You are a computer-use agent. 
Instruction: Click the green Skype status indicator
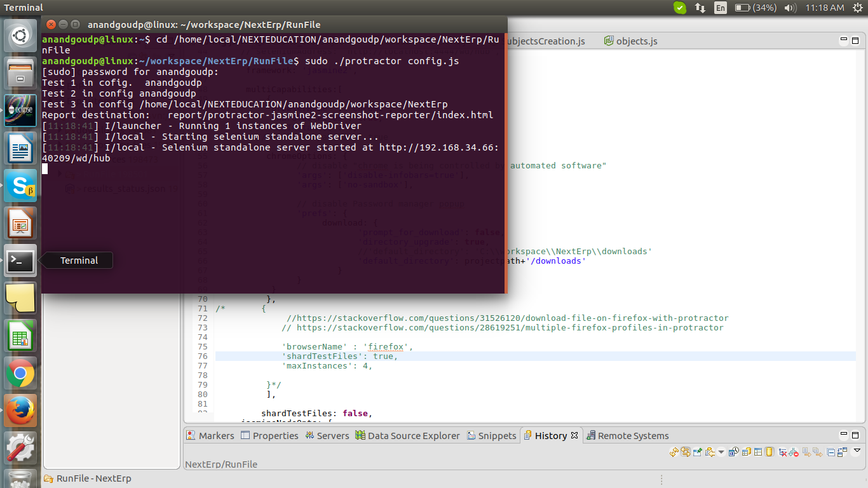[679, 8]
